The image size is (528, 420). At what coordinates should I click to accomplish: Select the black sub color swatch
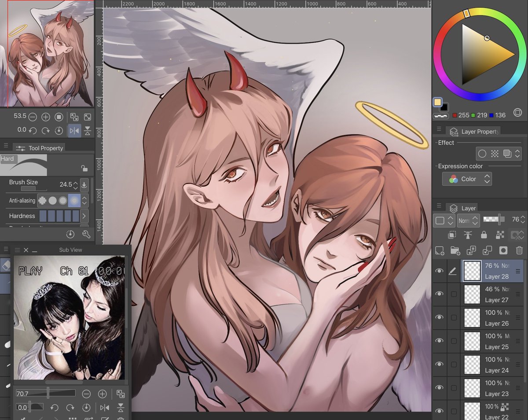pos(444,107)
